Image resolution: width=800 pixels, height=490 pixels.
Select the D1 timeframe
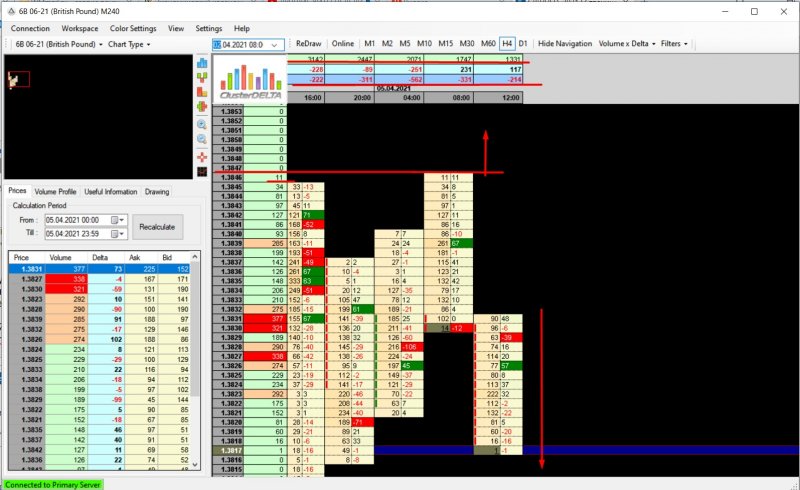pos(523,44)
